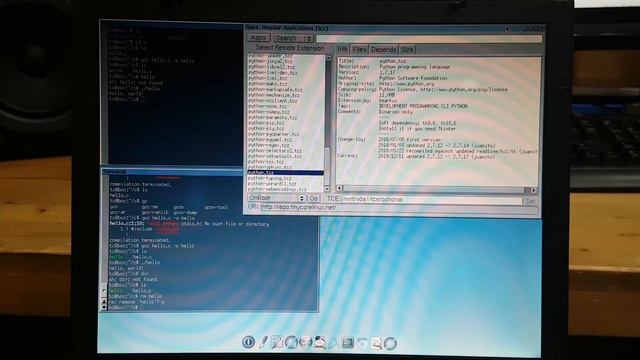Screen dimensions: 640x360
Task: Click the Apps button in the Apps window
Action: pyautogui.click(x=258, y=38)
